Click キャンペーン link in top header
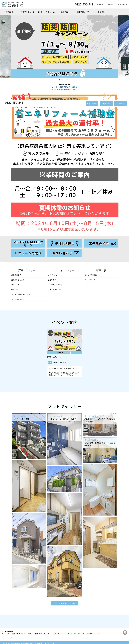Viewport: 129px width, 644px height. [122, 4]
